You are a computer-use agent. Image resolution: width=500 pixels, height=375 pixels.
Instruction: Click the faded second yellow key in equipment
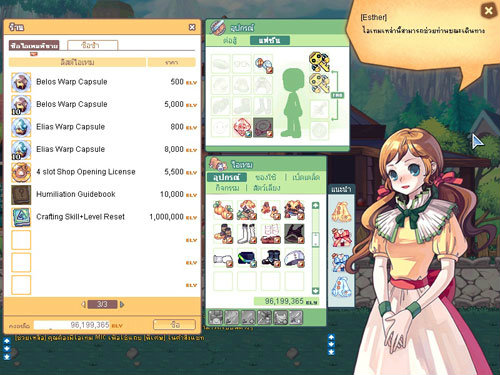[x=319, y=83]
